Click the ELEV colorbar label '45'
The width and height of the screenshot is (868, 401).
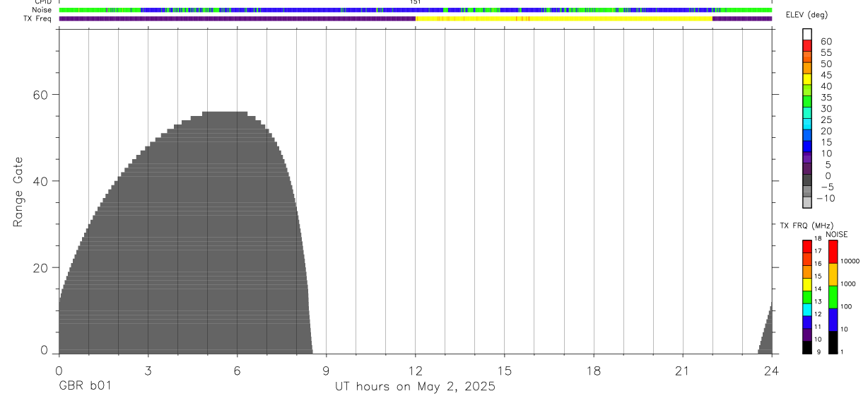[826, 75]
